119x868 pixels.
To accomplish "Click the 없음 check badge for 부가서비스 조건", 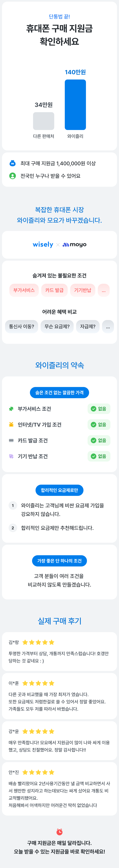I will tap(99, 409).
